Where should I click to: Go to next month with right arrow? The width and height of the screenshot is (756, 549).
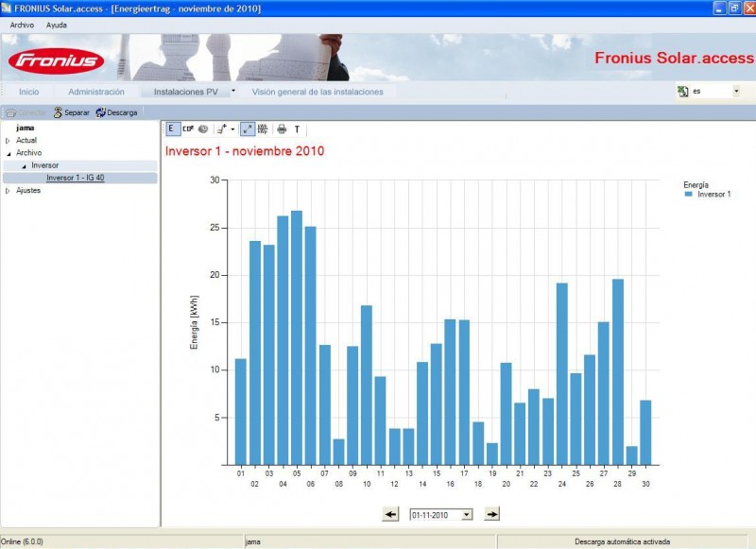pos(491,514)
